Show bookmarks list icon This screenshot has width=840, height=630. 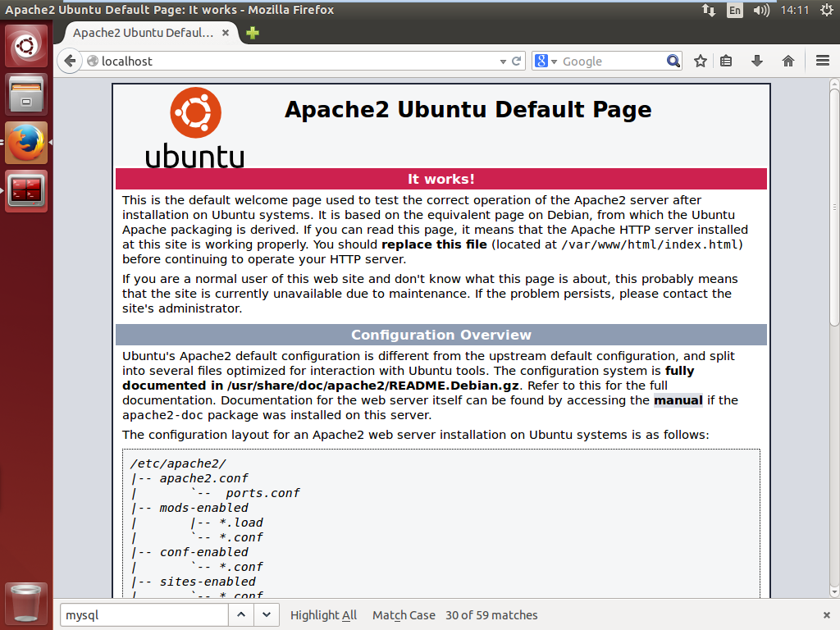click(726, 61)
